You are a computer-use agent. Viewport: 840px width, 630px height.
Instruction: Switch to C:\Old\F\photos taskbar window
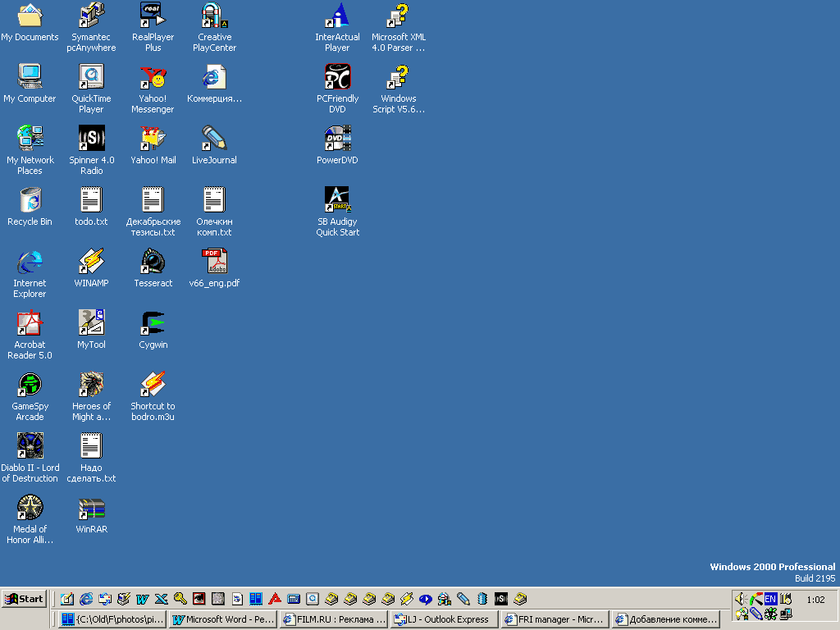[x=112, y=619]
